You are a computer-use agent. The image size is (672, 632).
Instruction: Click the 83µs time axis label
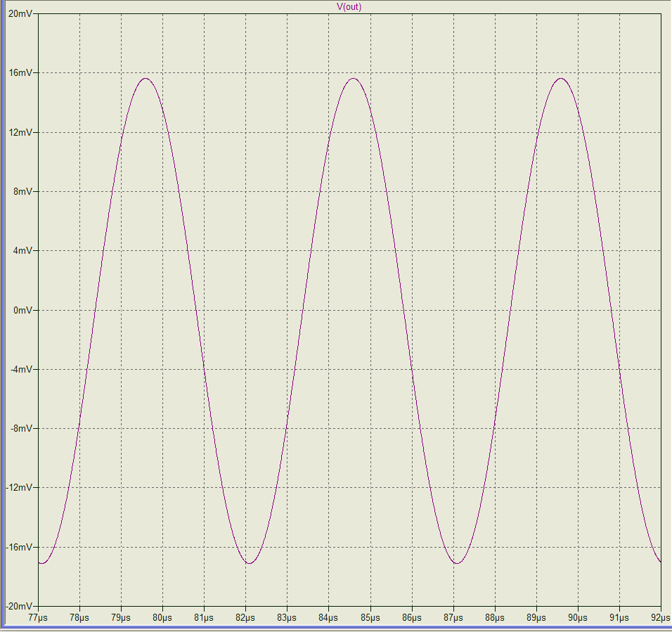pyautogui.click(x=287, y=618)
